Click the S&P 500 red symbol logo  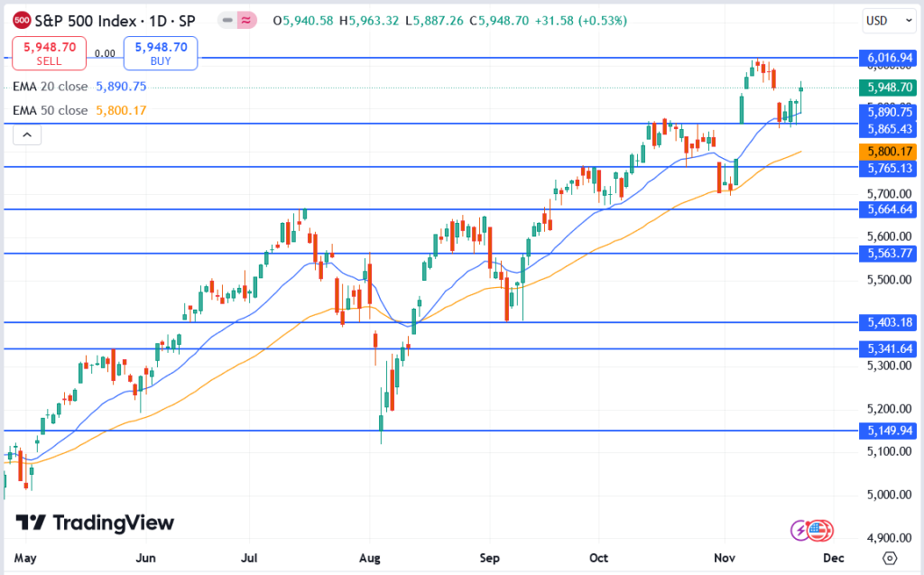(22, 21)
